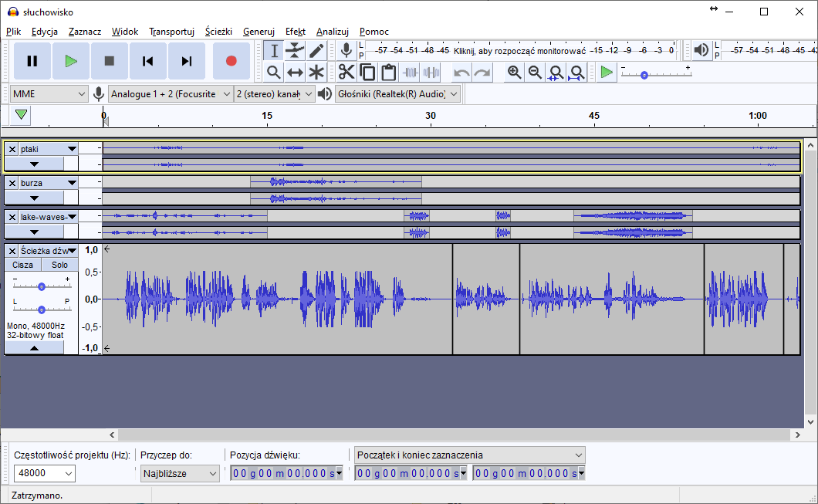Open the Generuj menu

[259, 32]
